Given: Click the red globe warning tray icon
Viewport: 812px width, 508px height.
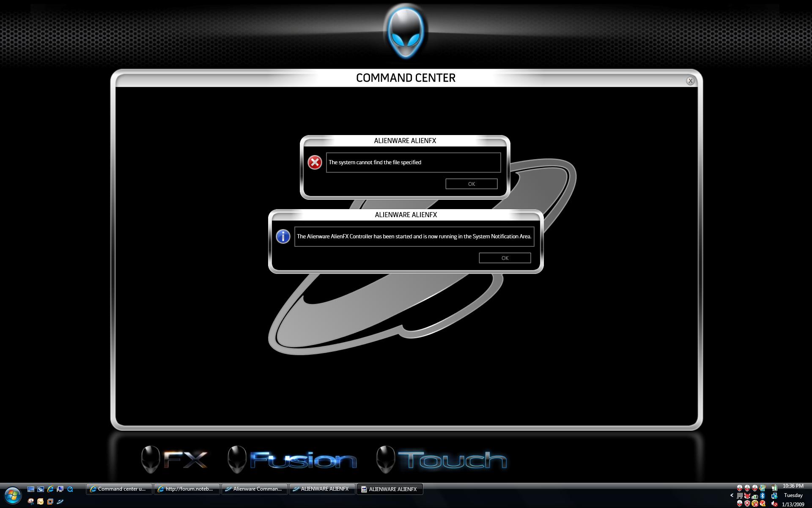Looking at the screenshot, I should click(x=763, y=504).
